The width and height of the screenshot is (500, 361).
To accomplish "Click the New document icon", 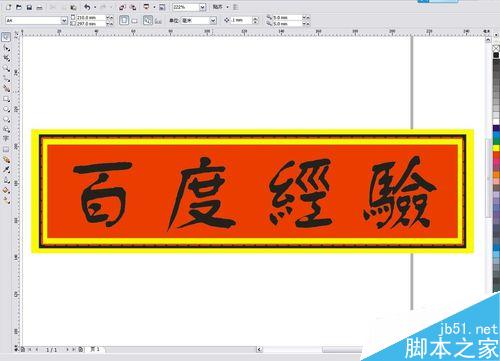I will (x=9, y=7).
